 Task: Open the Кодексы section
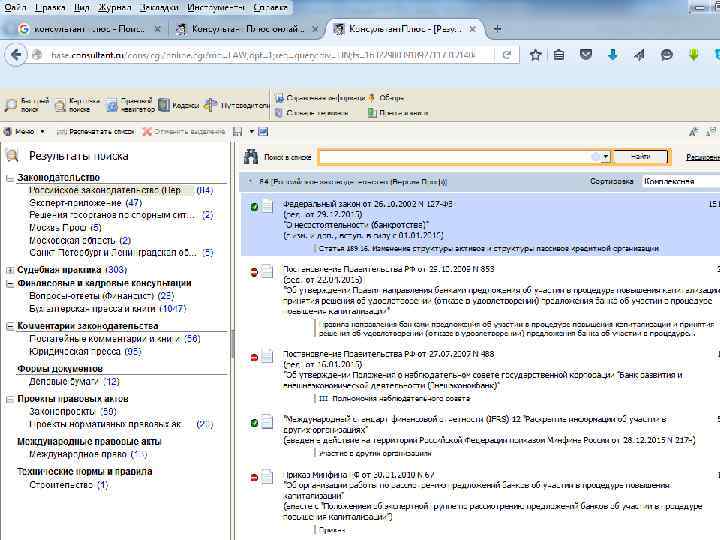coord(179,105)
